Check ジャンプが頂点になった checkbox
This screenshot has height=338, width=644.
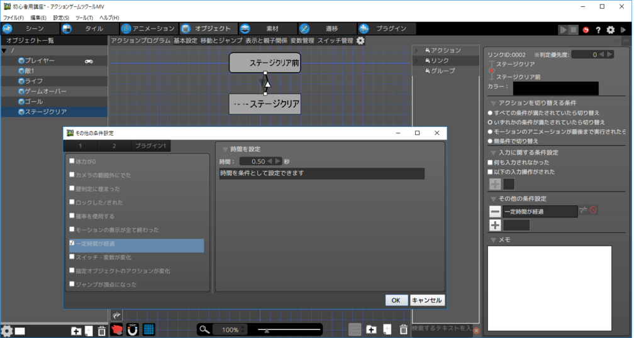click(x=72, y=284)
